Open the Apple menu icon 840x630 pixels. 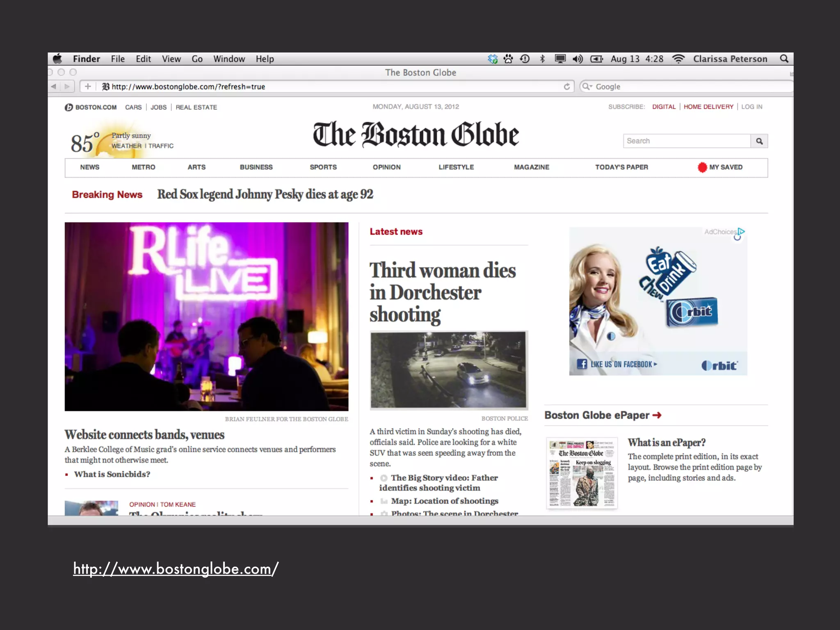click(x=57, y=59)
